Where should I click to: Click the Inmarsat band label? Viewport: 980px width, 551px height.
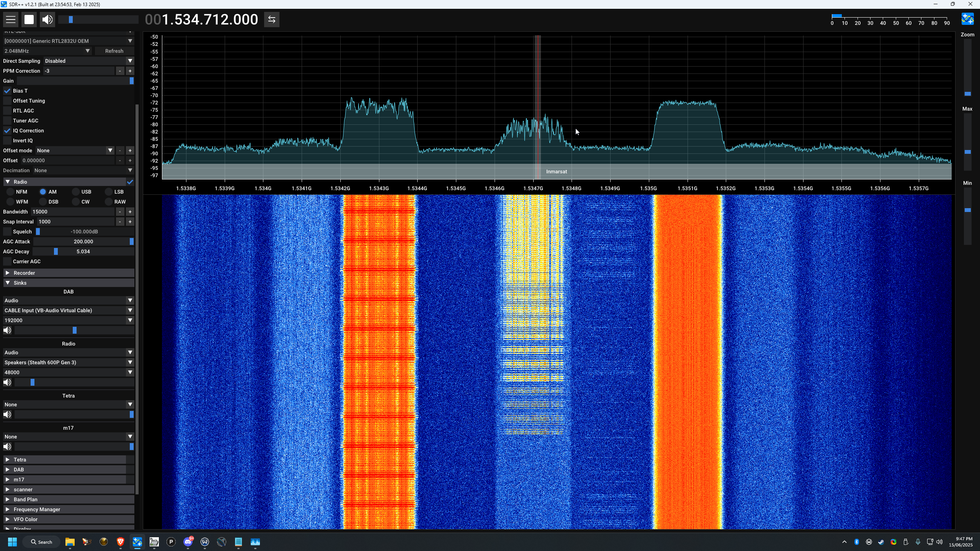coord(557,171)
